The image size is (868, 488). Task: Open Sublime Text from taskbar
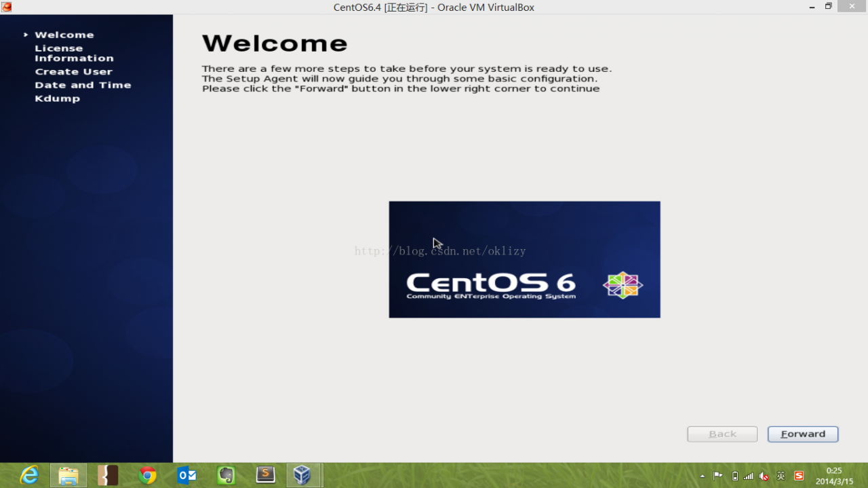pyautogui.click(x=265, y=475)
